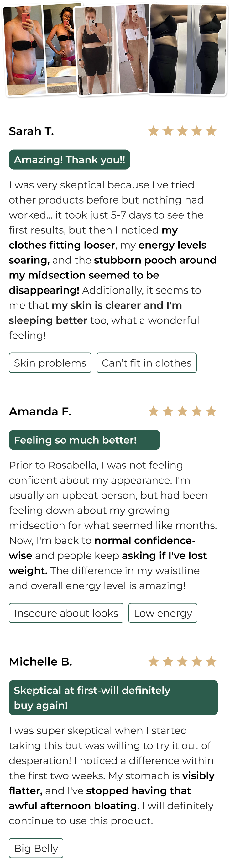This screenshot has height=868, width=230.
Task: Open the middle before-after photo thumbnail
Action: pyautogui.click(x=113, y=50)
